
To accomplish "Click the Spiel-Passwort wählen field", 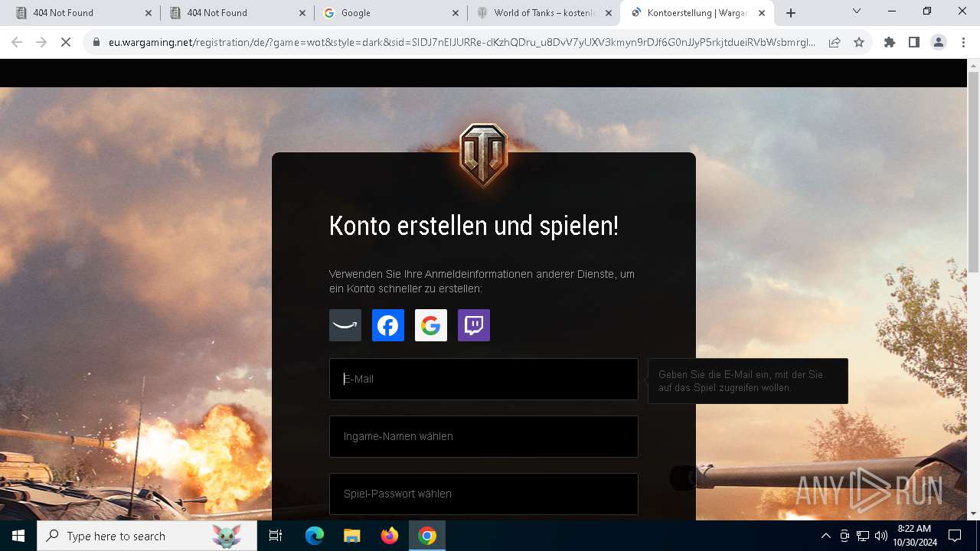I will coord(484,494).
